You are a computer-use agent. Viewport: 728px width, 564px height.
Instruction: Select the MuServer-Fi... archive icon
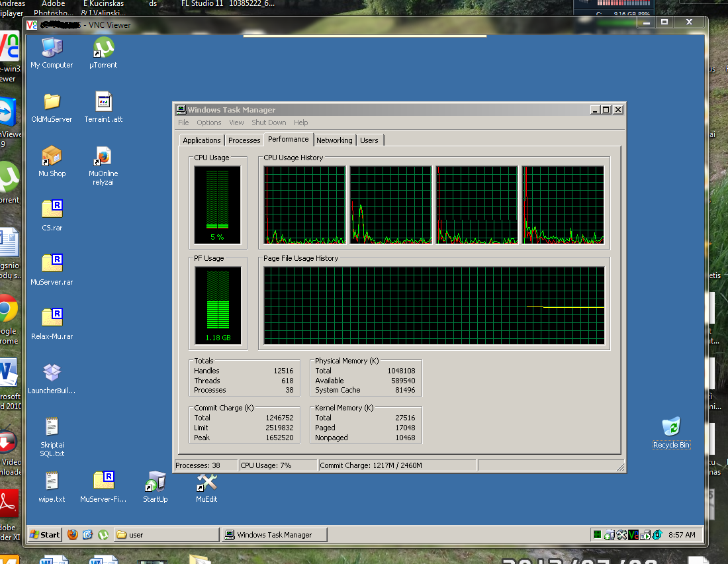click(103, 487)
